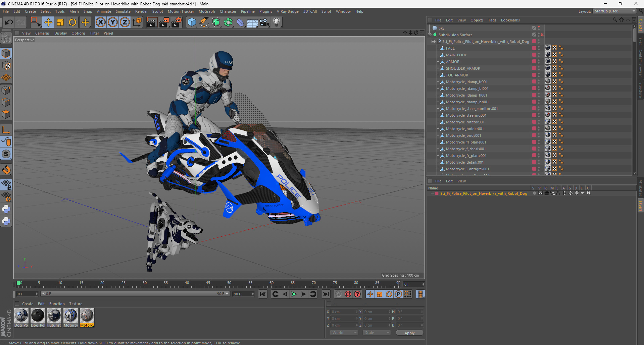
Task: Enable Axis mode icon
Action: tap(6, 130)
